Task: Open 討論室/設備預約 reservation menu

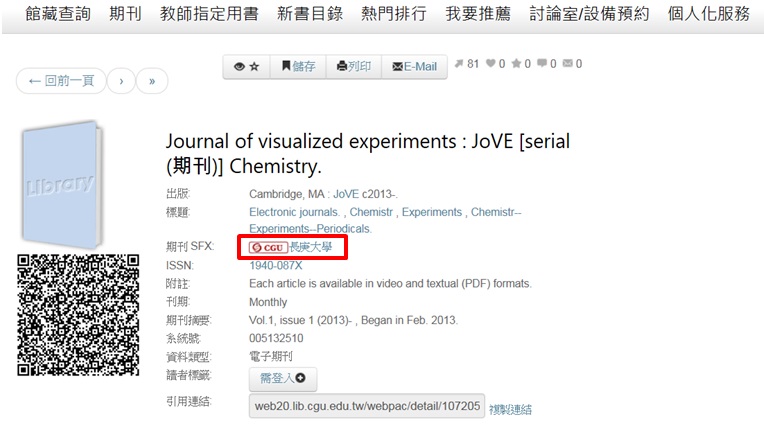Action: (x=589, y=14)
